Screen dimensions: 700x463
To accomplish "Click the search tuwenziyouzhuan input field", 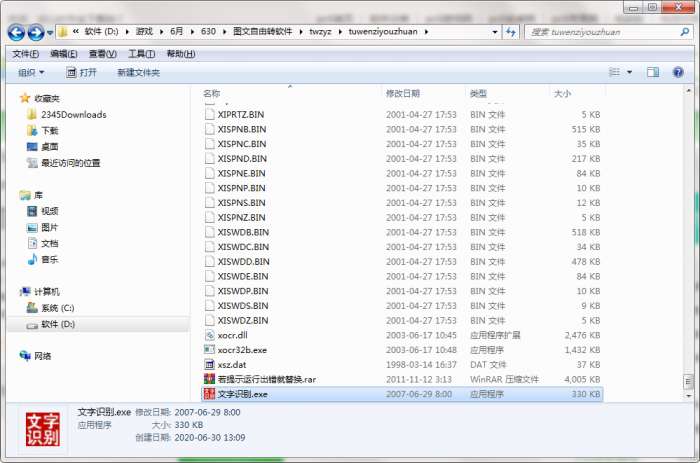I will click(603, 32).
